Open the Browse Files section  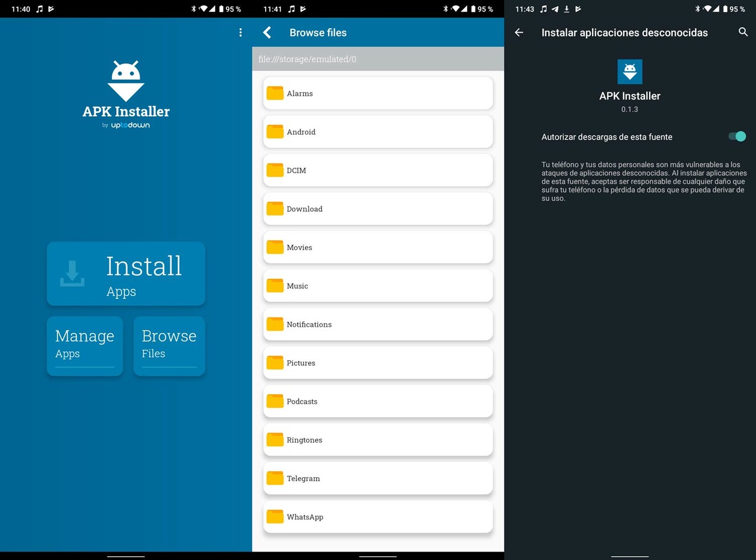pos(169,346)
